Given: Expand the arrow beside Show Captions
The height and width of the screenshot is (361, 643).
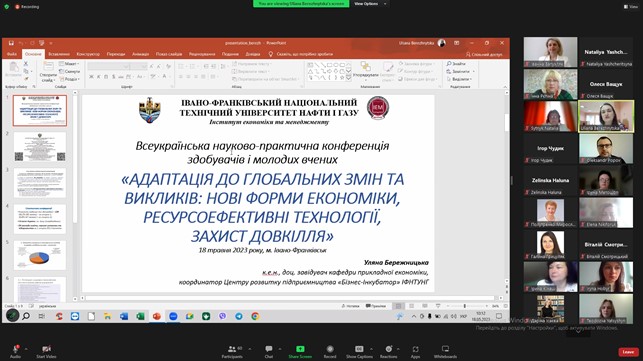Looking at the screenshot, I should coord(371,349).
